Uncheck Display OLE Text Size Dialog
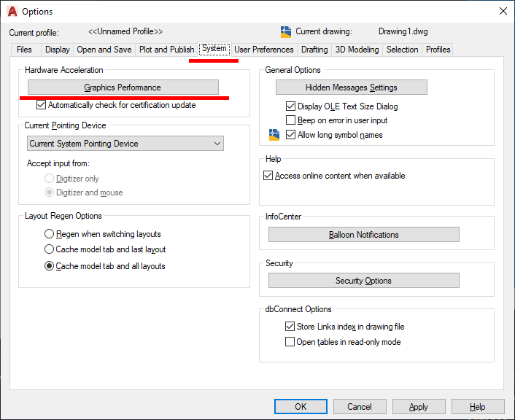 [x=291, y=106]
